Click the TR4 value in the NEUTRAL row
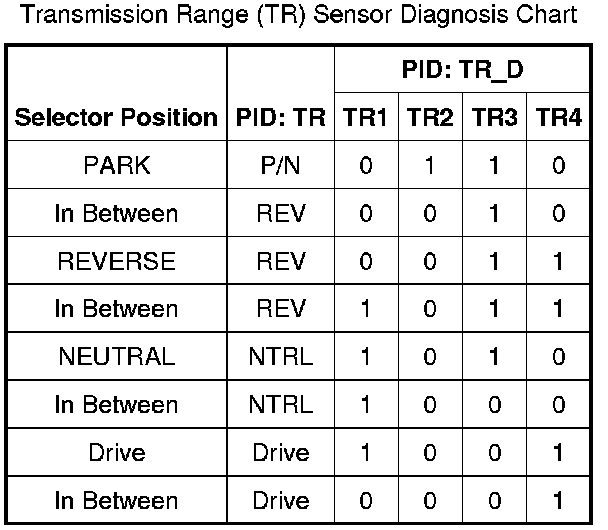Screen dimensions: 608x530 (558, 357)
